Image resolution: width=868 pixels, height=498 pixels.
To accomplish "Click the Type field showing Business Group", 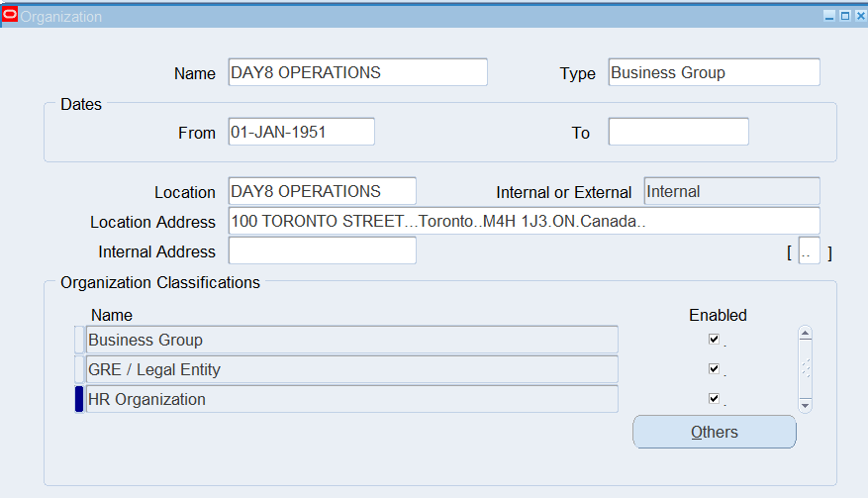I will pyautogui.click(x=714, y=72).
